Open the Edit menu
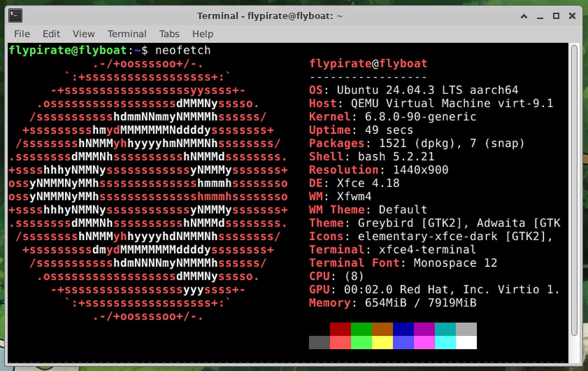This screenshot has height=371, width=588. [x=51, y=34]
